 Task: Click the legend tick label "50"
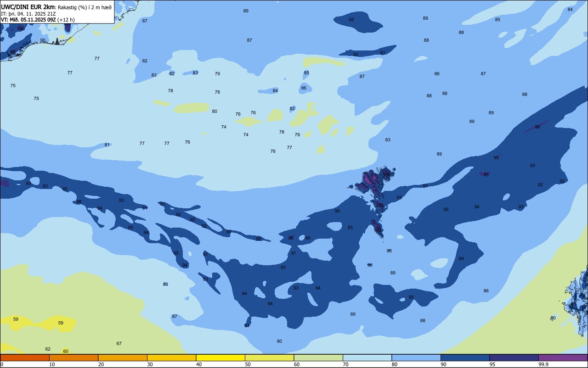(248, 364)
